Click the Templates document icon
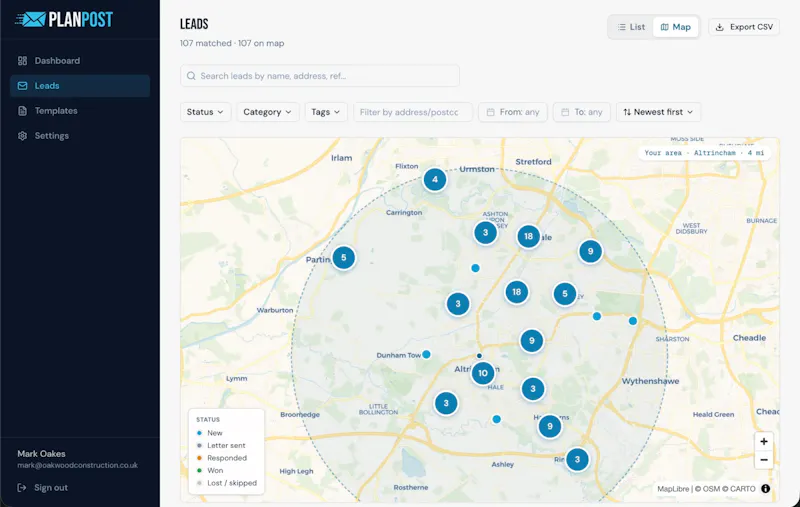The height and width of the screenshot is (507, 800). [x=22, y=111]
